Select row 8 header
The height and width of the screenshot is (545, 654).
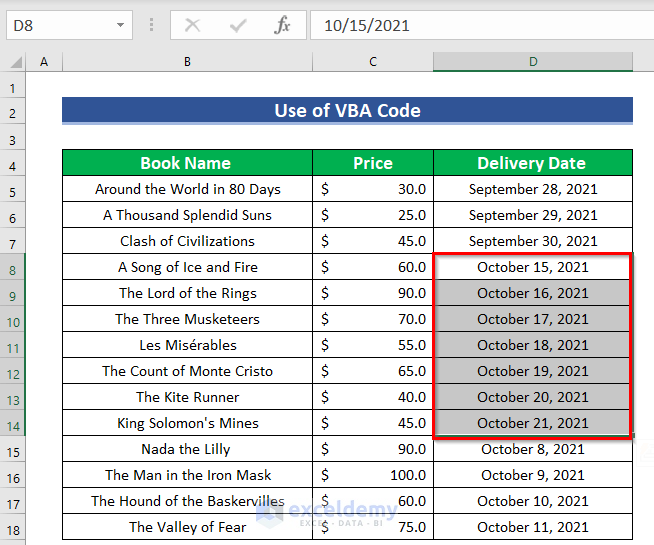coord(13,267)
